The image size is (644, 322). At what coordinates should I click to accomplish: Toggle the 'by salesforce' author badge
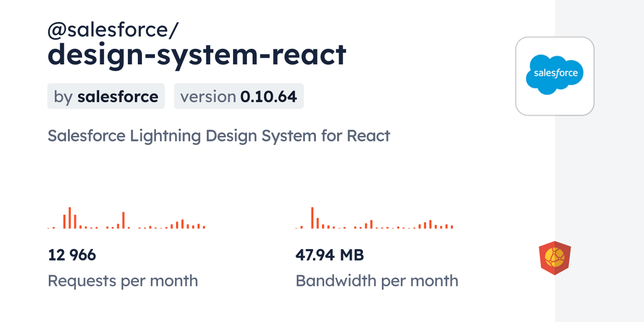106,96
